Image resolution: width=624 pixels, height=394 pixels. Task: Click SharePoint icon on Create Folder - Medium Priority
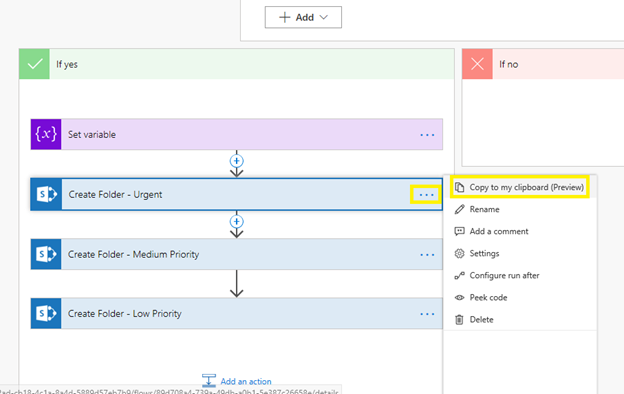point(46,254)
